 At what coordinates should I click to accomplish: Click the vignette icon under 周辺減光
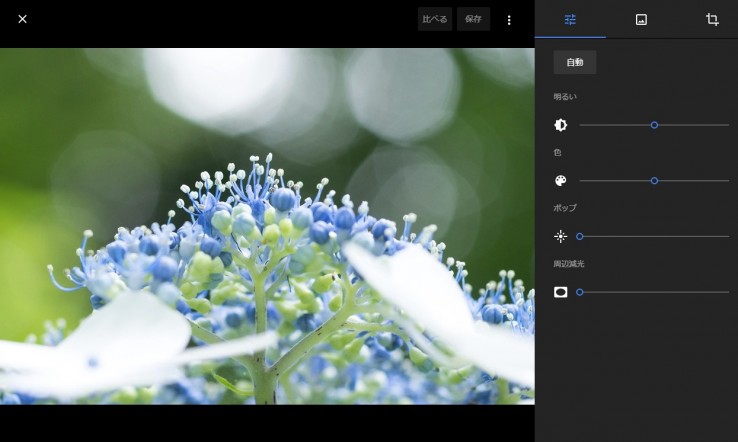click(x=560, y=292)
